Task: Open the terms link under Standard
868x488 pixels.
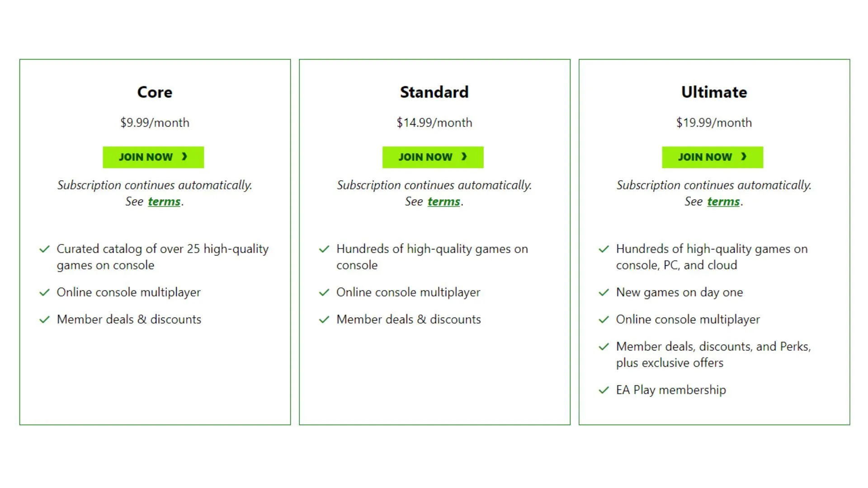Action: [x=443, y=202]
